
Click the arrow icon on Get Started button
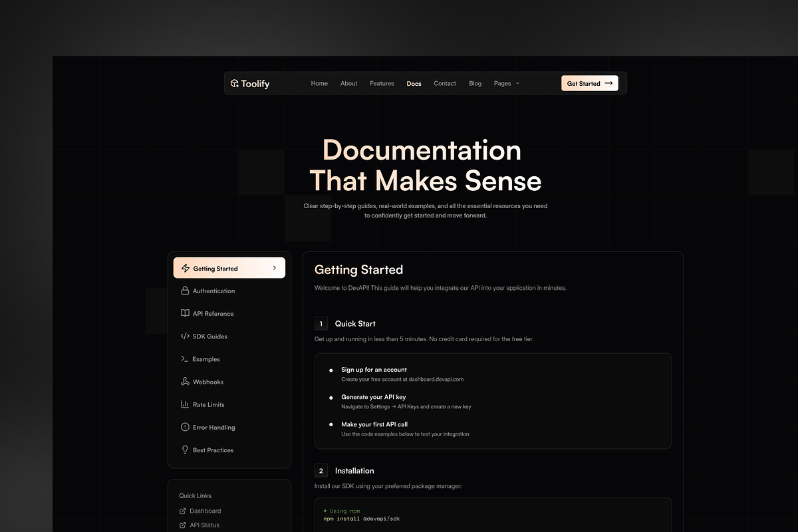[608, 83]
